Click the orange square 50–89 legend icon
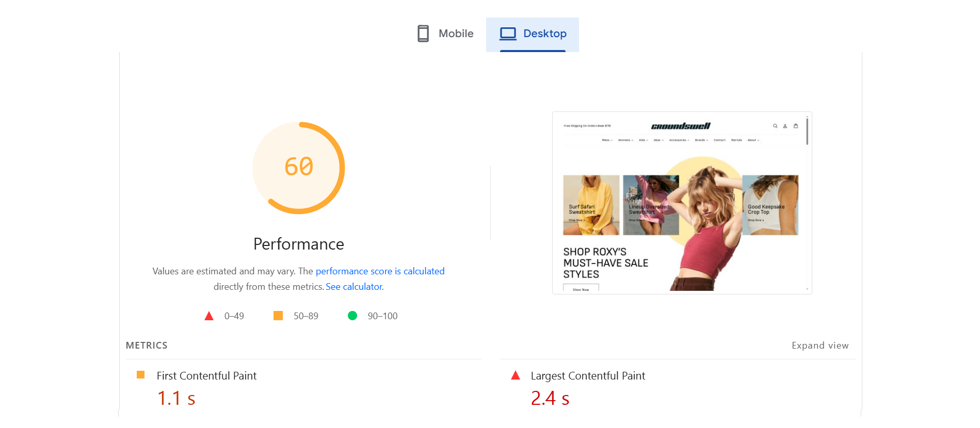Image resolution: width=980 pixels, height=428 pixels. tap(278, 316)
